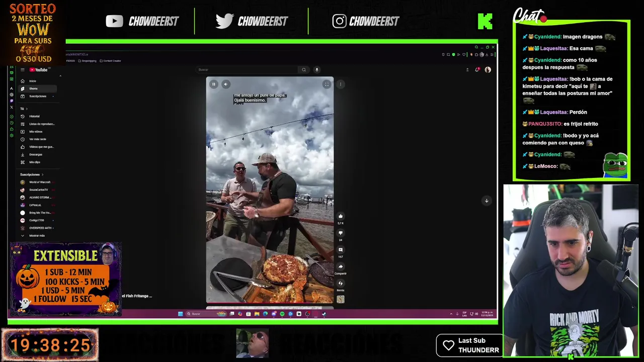Start voice search with the microphone

[x=316, y=70]
